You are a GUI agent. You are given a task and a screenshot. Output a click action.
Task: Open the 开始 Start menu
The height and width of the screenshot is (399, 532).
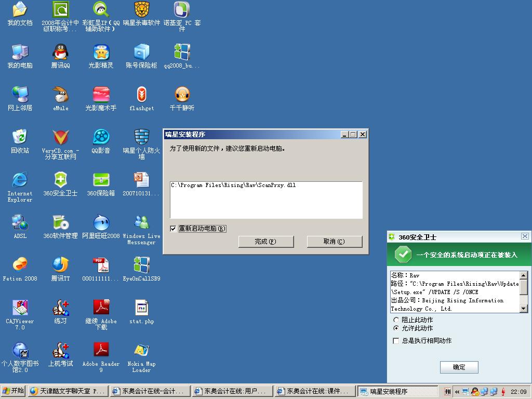click(x=13, y=391)
